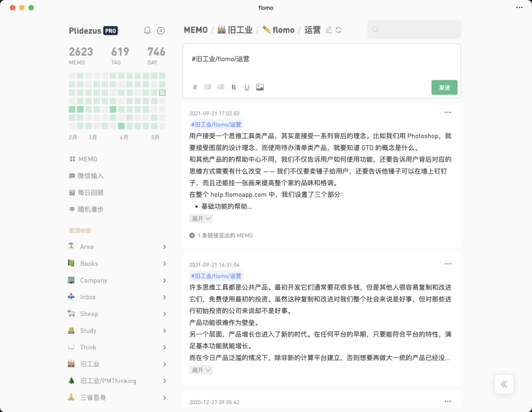The height and width of the screenshot is (412, 532).
Task: Expand the 旧工业/PMThinking tag
Action: click(165, 381)
